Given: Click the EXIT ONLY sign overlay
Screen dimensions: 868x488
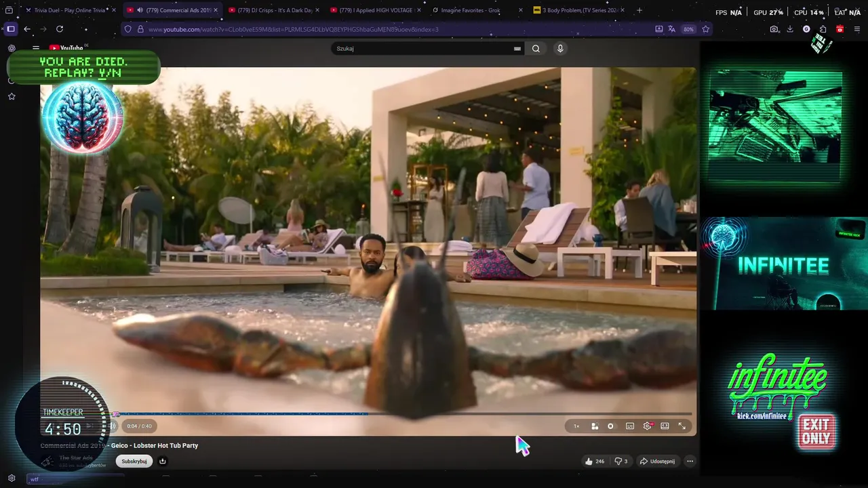Looking at the screenshot, I should (x=816, y=431).
